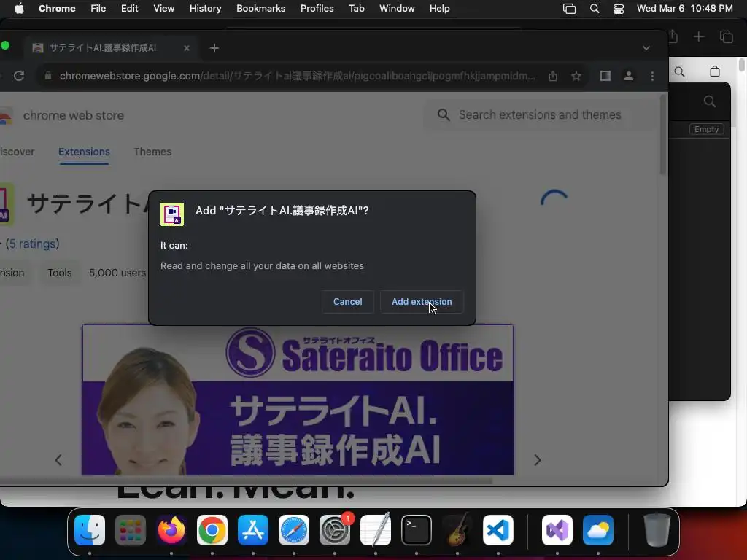
Task: Open the Chrome profile icon
Action: pyautogui.click(x=628, y=76)
